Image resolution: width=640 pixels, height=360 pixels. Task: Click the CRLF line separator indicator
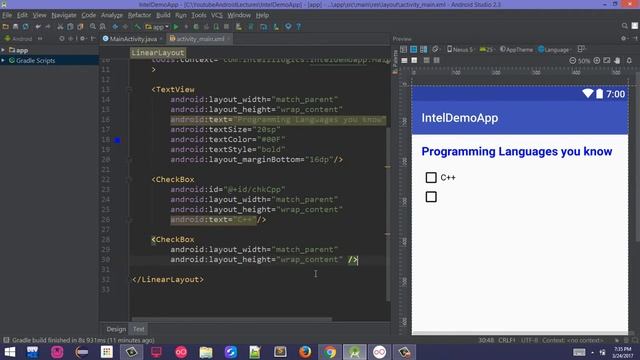[x=507, y=340]
